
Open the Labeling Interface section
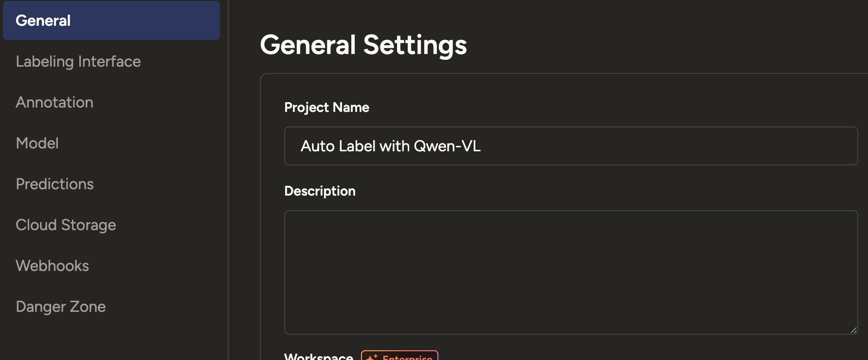pyautogui.click(x=78, y=61)
